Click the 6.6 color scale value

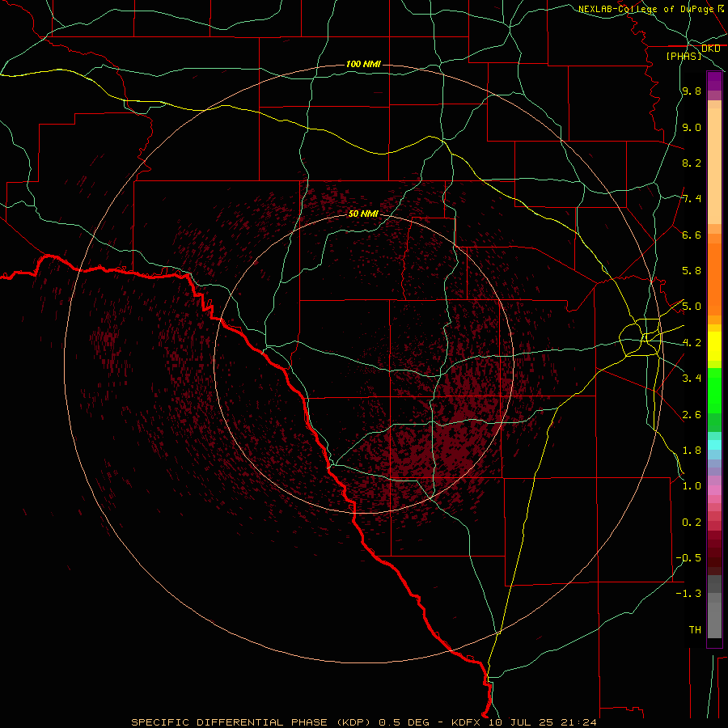(x=692, y=235)
